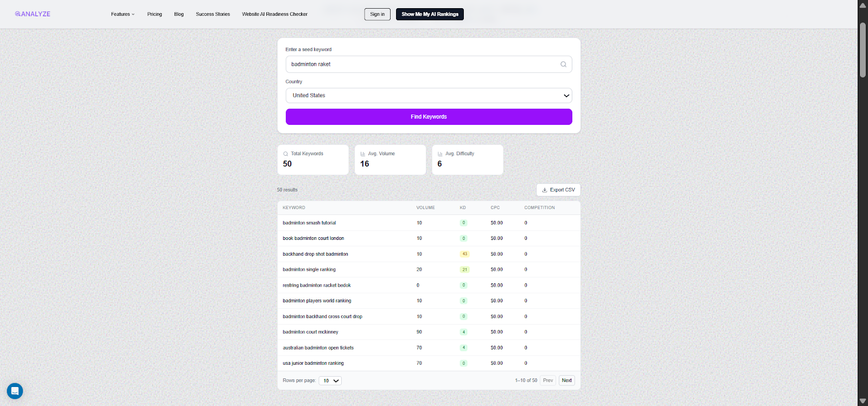Viewport: 868px width, 406px height.
Task: Click volume 20 for badminton single ranking
Action: [x=419, y=270]
